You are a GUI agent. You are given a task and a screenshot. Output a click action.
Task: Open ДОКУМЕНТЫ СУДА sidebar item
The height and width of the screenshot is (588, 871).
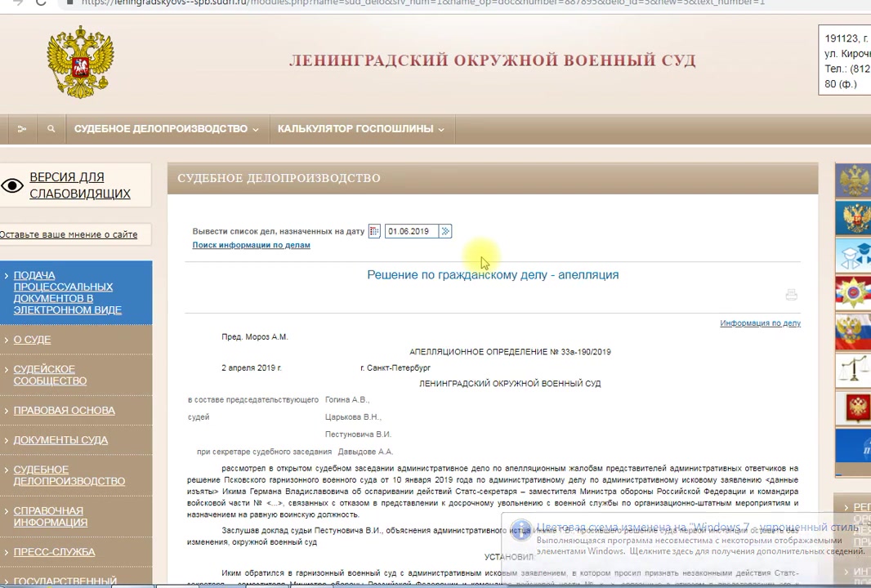tap(60, 439)
